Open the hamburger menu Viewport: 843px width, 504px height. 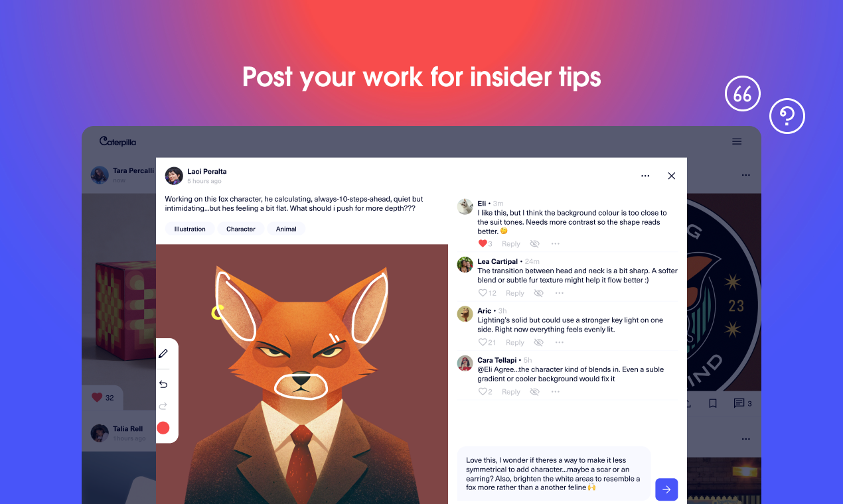737,141
